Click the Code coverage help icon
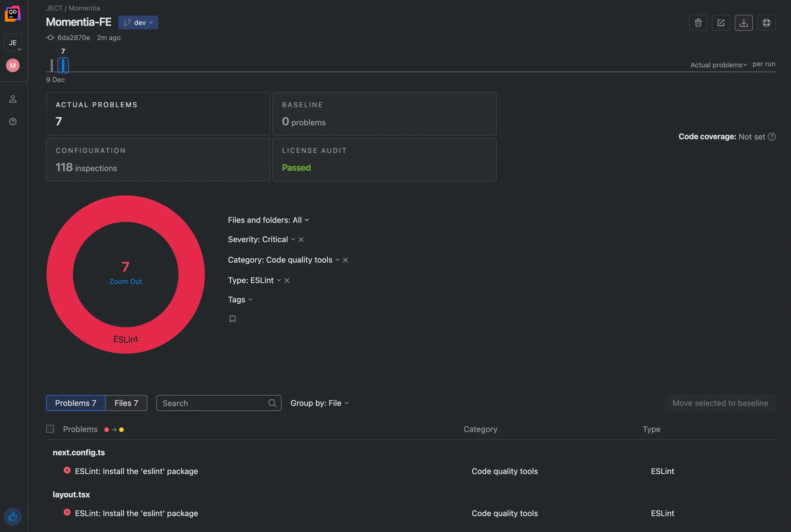The image size is (791, 532). (x=772, y=137)
